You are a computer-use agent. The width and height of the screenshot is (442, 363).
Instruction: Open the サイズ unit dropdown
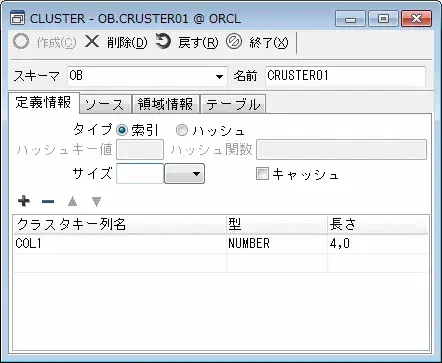click(184, 174)
